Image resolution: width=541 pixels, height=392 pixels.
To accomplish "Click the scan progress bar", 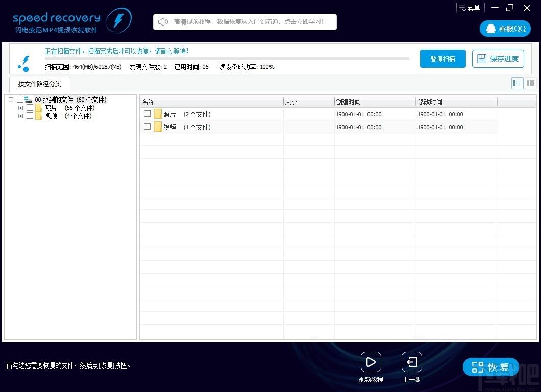I will pos(227,59).
